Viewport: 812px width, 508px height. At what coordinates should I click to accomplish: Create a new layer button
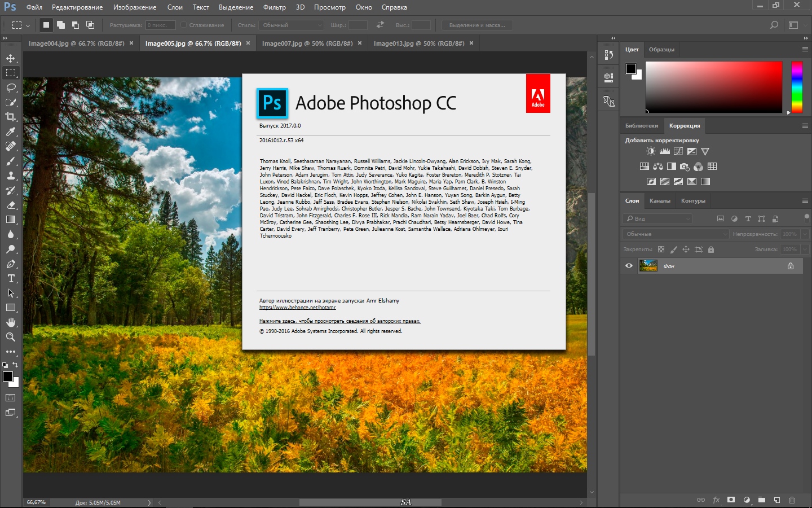(x=777, y=500)
